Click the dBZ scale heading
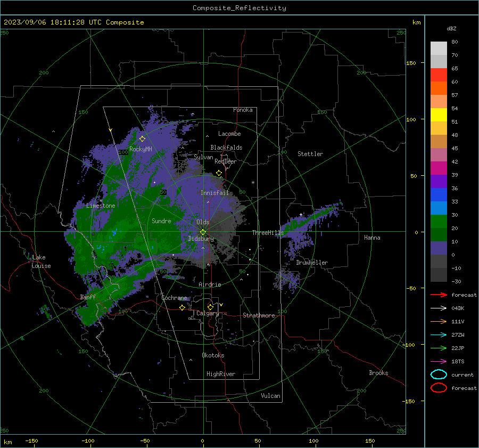The height and width of the screenshot is (448, 479). (x=451, y=28)
